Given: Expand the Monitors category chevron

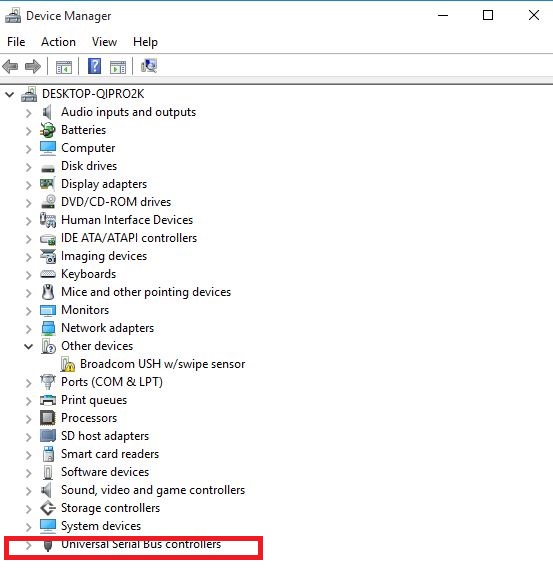Looking at the screenshot, I should [28, 311].
